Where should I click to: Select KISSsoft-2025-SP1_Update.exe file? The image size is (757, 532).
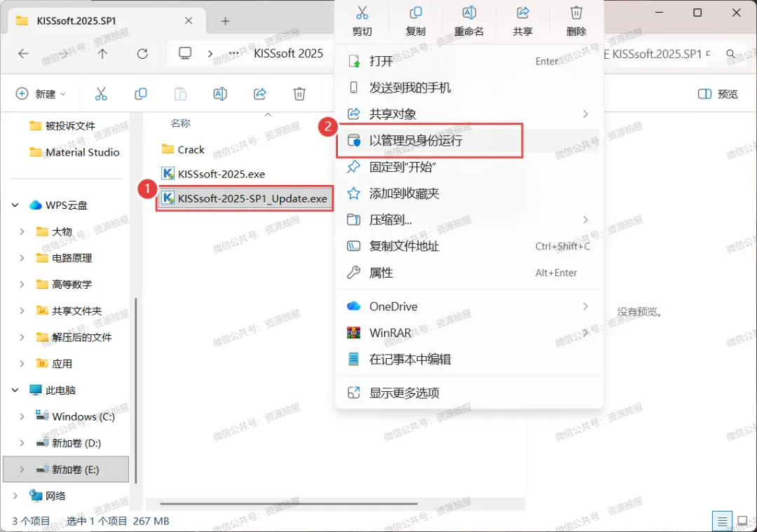click(x=245, y=198)
